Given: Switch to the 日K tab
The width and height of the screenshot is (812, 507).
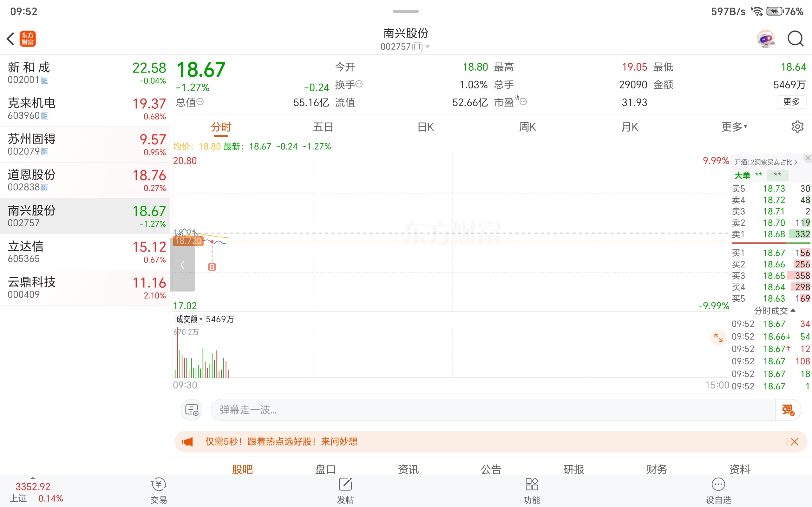Looking at the screenshot, I should (x=425, y=127).
